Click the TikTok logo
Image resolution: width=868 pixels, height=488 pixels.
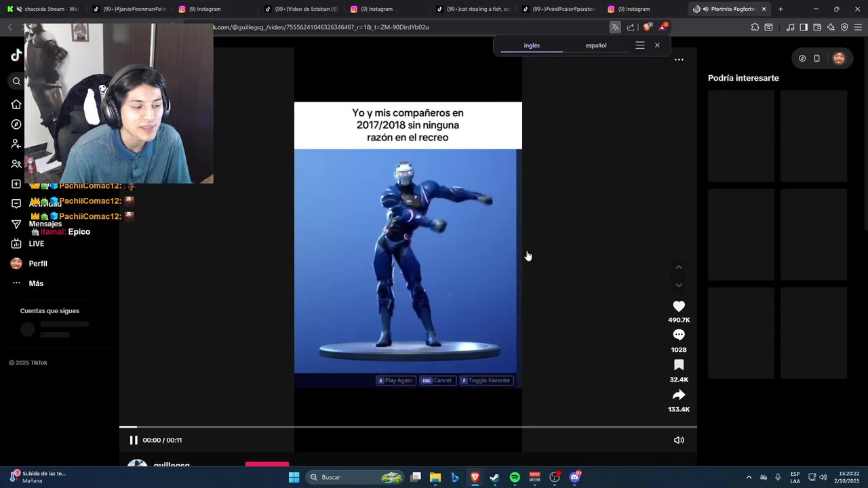pos(16,56)
